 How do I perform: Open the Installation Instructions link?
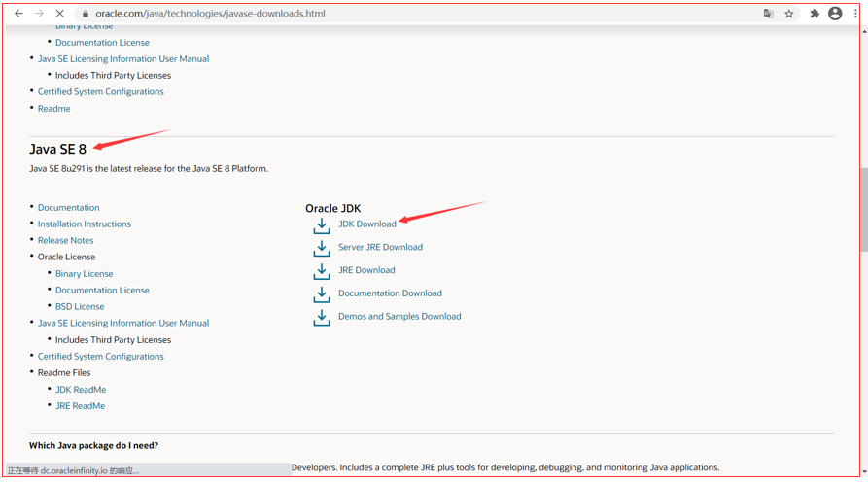point(85,224)
